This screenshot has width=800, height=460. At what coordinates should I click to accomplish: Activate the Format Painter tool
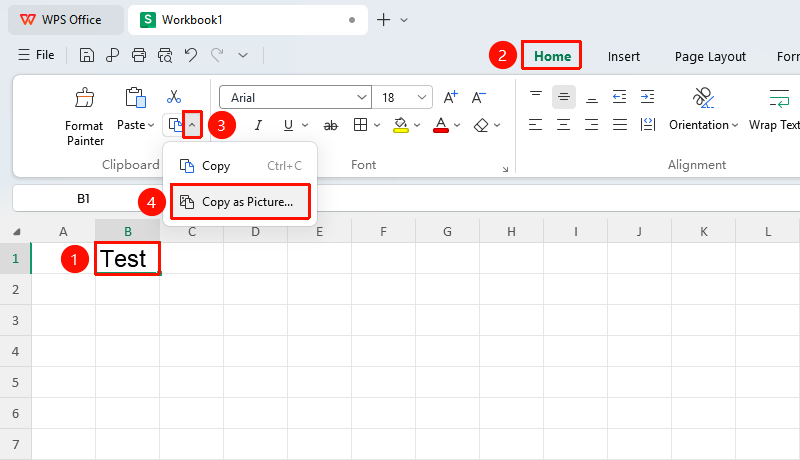[85, 118]
